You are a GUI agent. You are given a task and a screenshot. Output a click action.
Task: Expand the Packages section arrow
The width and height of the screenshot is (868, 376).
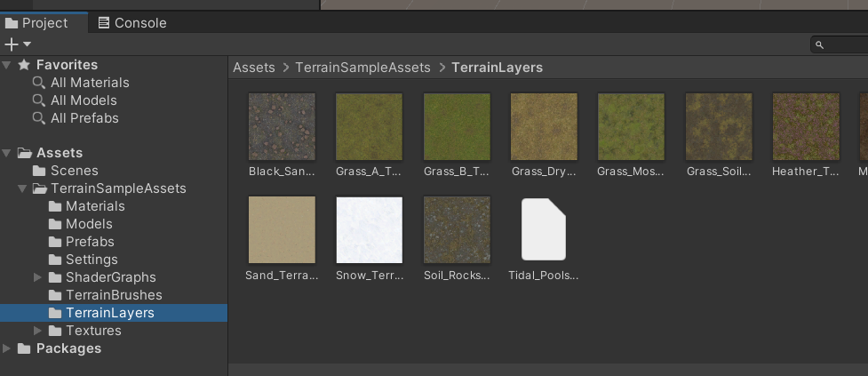6,348
